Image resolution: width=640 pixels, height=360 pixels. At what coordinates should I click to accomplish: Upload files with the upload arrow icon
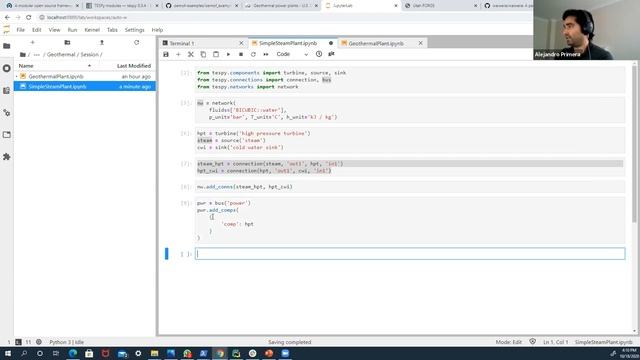coord(102,42)
